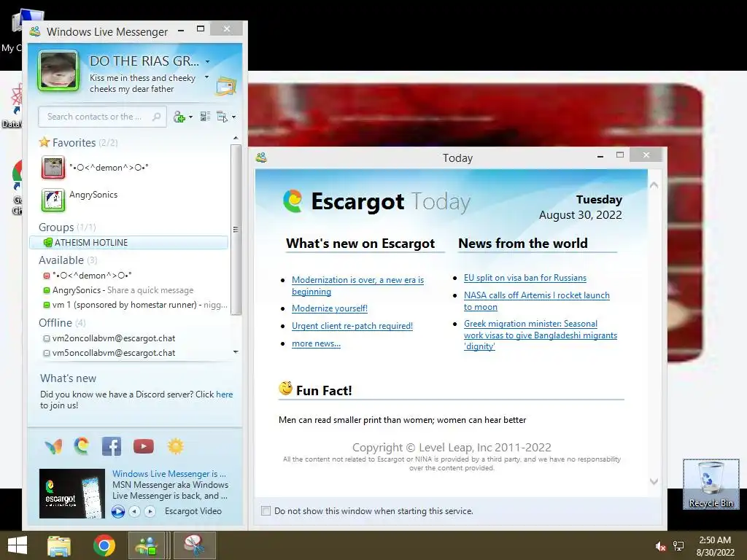
Task: Click the contact list scroll up arrow
Action: tap(236, 138)
